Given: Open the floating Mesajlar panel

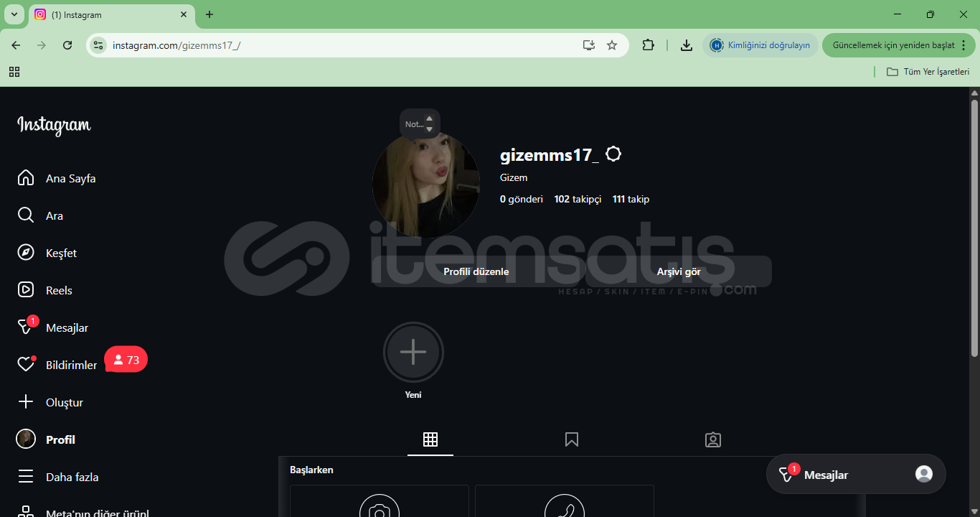Looking at the screenshot, I should (856, 474).
